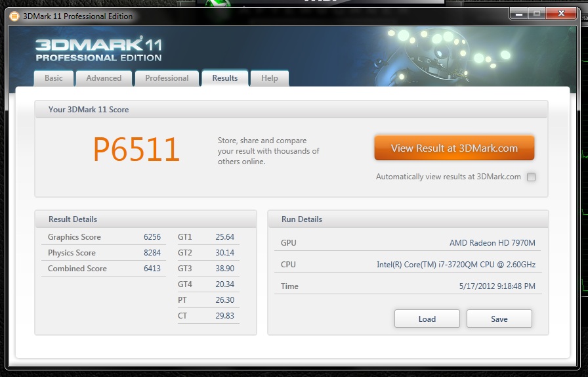
Task: Select the Results tab
Action: (225, 78)
